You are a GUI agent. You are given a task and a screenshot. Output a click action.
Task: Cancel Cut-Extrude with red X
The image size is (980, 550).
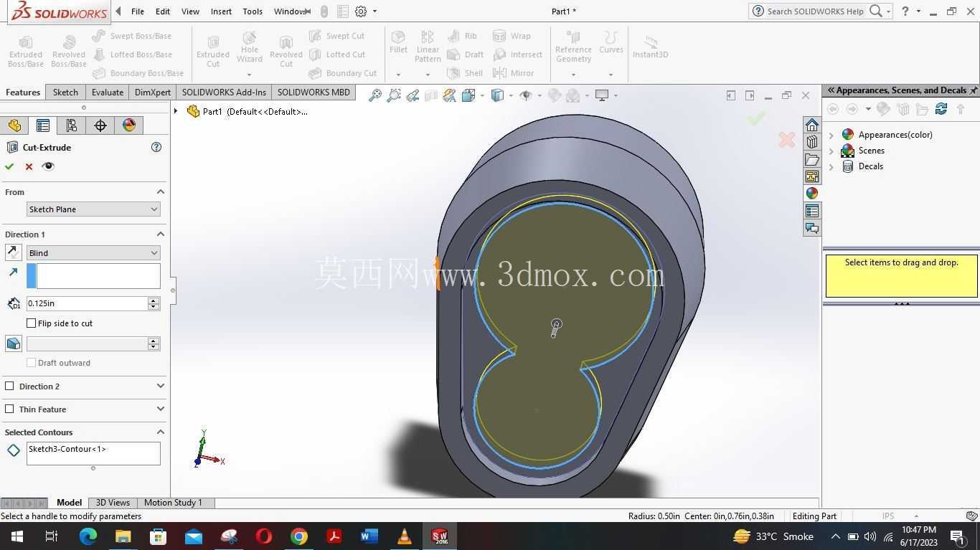[x=29, y=166]
